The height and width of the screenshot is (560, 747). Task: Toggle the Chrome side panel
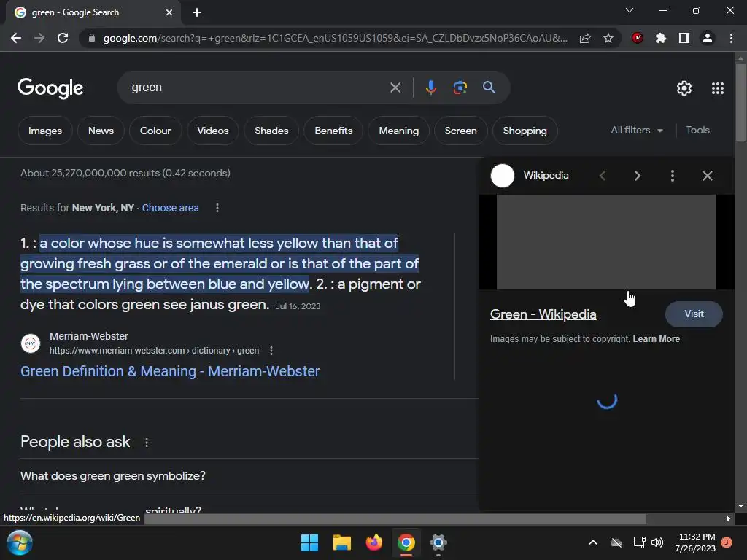[x=684, y=38]
